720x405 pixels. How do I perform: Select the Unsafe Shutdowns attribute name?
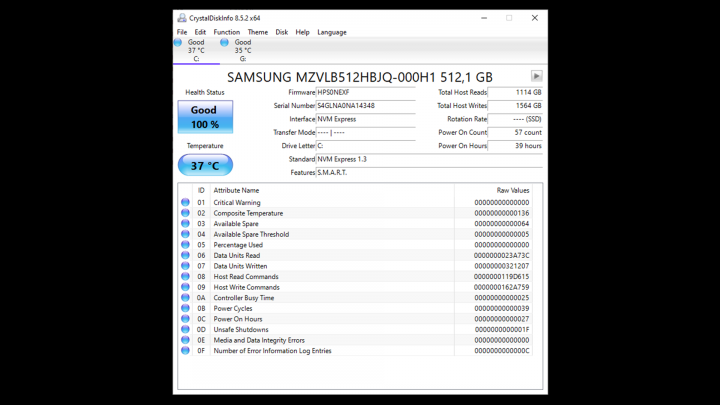click(x=241, y=329)
